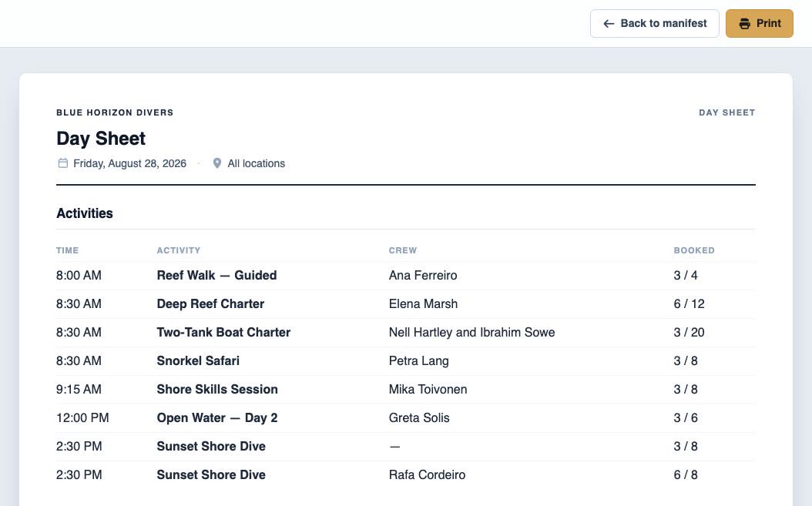Screen dimensions: 812x506
Task: Click booked value for Snorkel Safari
Action: pos(686,360)
